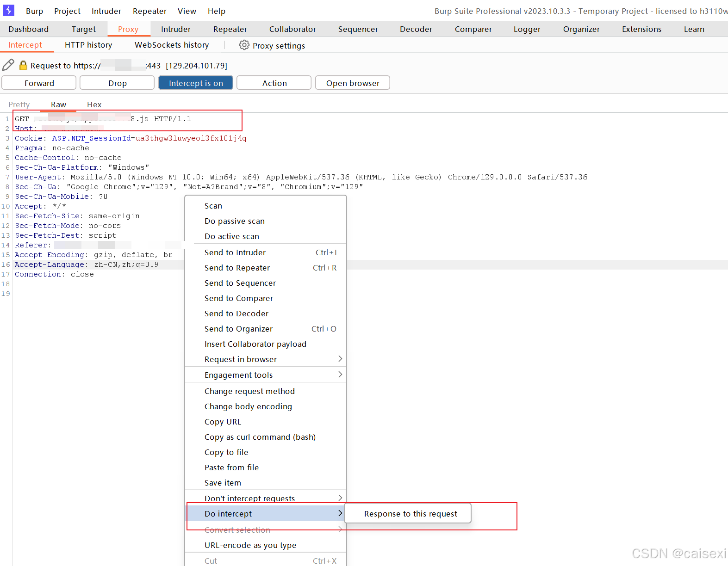Choose Send to Sequencer
The width and height of the screenshot is (728, 566).
click(x=266, y=283)
